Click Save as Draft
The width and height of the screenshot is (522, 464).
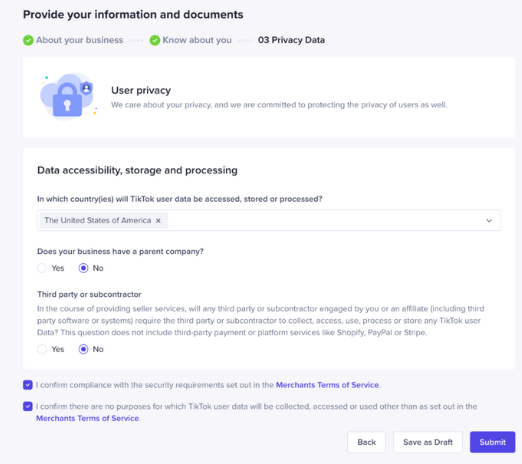pyautogui.click(x=428, y=442)
